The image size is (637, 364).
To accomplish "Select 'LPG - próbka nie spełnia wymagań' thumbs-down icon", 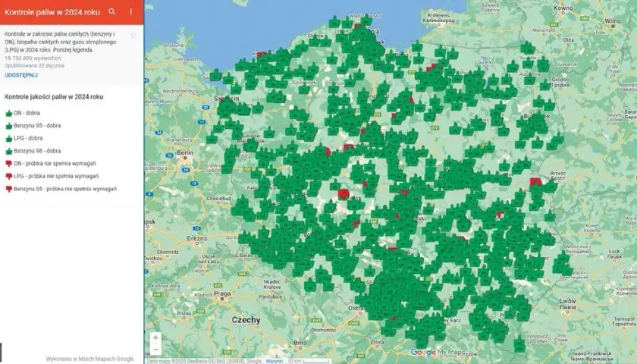I will [8, 176].
